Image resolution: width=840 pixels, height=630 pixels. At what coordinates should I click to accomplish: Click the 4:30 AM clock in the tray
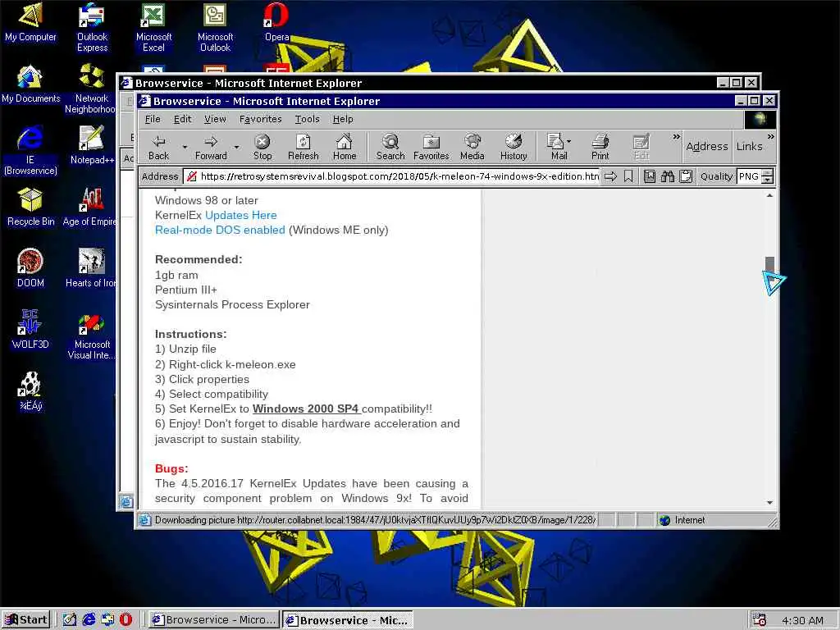pyautogui.click(x=802, y=620)
